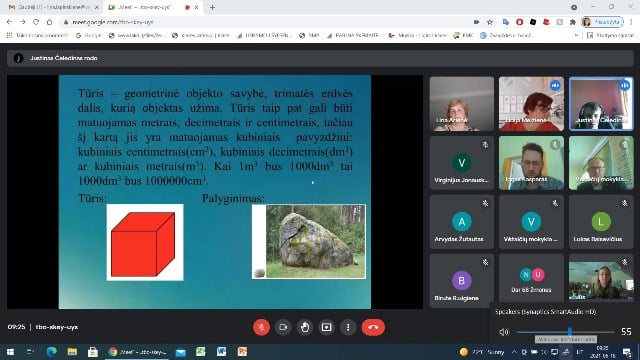Click the meet.google.com address bar
Viewport: 640px width, 360px height.
[x=265, y=22]
